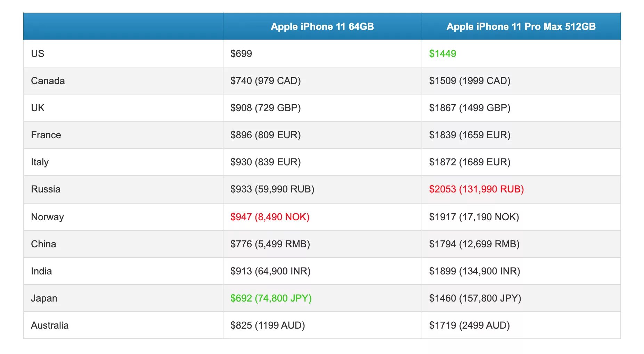Select the $930 (839 EUR) Italy price
The image size is (644, 354).
(265, 162)
